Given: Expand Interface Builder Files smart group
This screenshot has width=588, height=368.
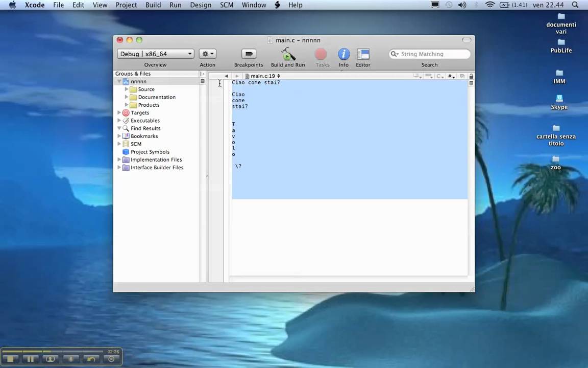Looking at the screenshot, I should tap(119, 168).
